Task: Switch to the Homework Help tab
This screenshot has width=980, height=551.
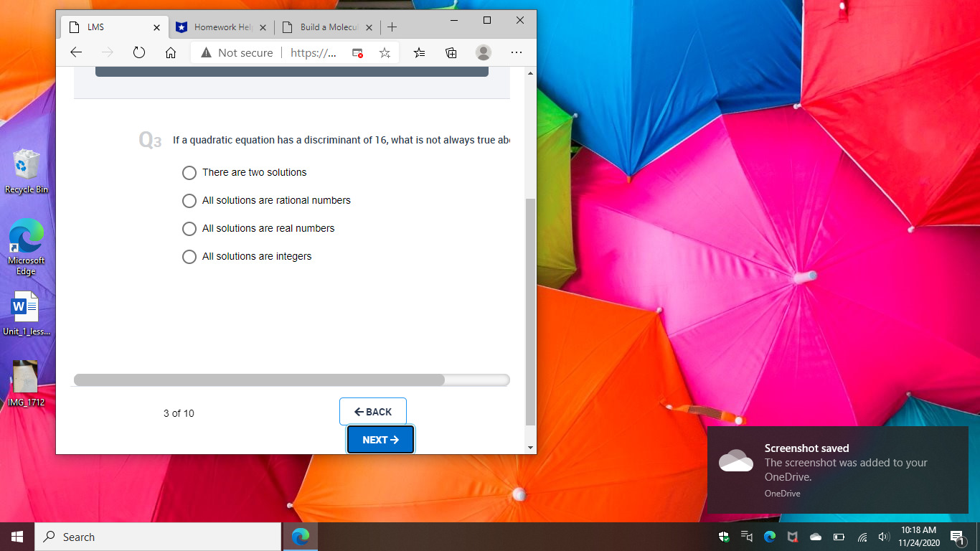Action: point(221,27)
